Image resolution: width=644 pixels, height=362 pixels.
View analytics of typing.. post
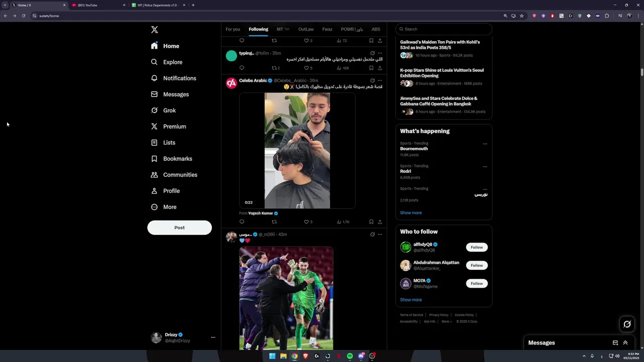pos(343,68)
